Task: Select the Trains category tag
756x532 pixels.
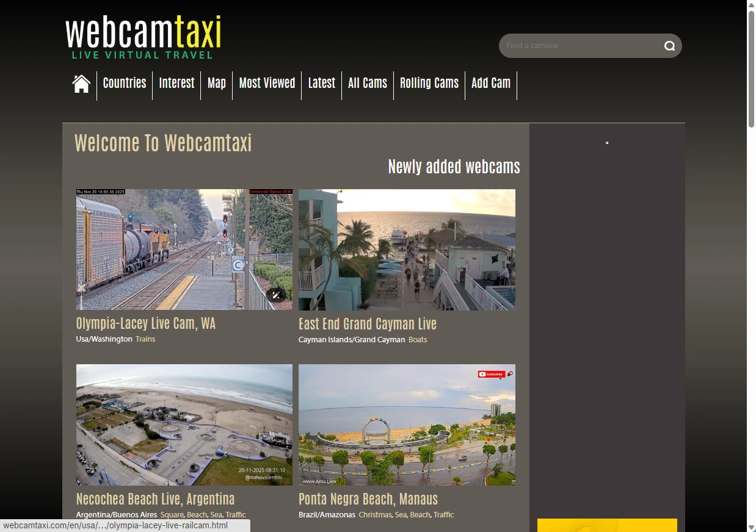Action: [x=145, y=339]
